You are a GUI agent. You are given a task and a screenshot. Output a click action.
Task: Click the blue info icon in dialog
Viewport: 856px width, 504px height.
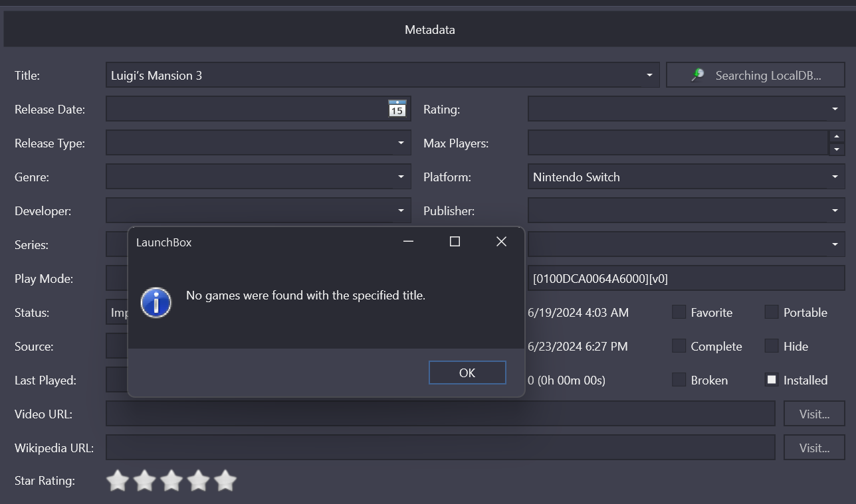(x=156, y=303)
